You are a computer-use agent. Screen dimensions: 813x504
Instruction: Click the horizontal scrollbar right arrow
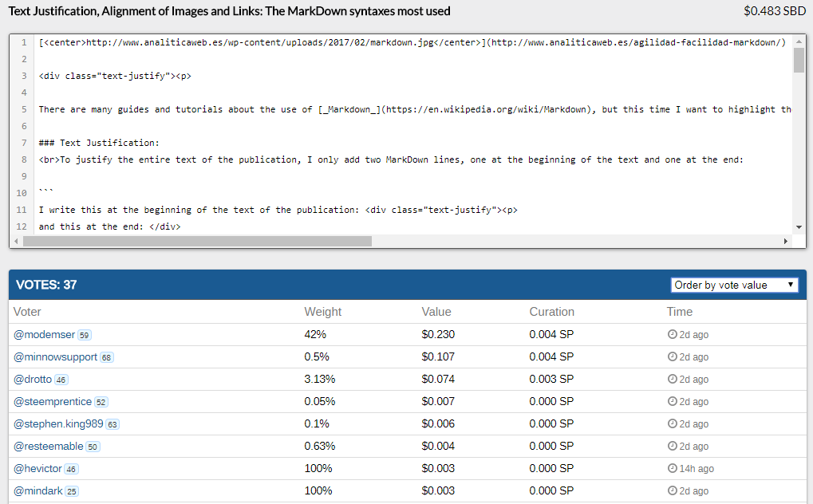click(x=786, y=241)
